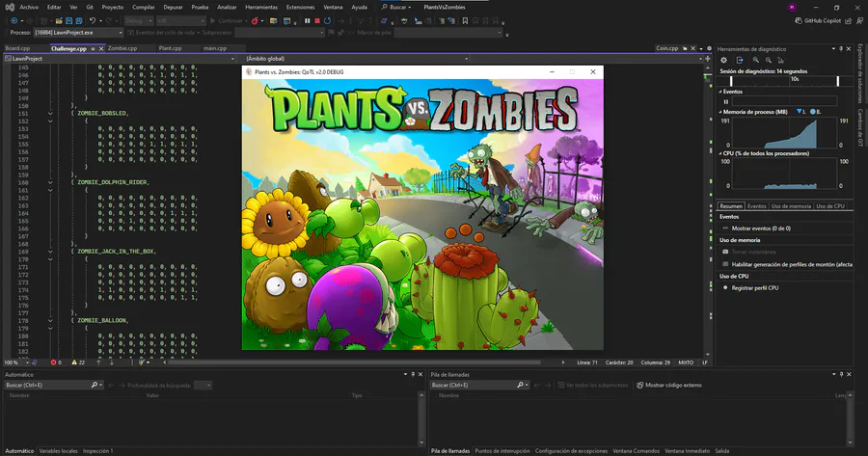This screenshot has width=868, height=456.
Task: Click the warning count showing 22
Action: (x=78, y=362)
